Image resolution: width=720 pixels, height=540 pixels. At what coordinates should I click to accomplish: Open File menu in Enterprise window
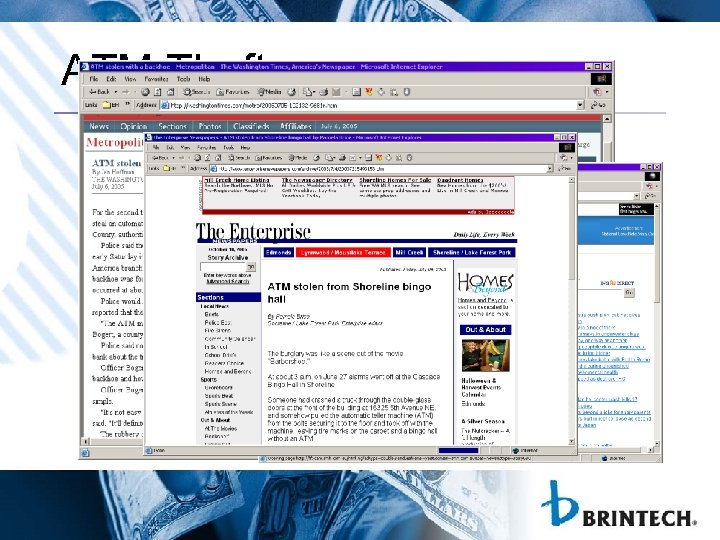pos(156,147)
